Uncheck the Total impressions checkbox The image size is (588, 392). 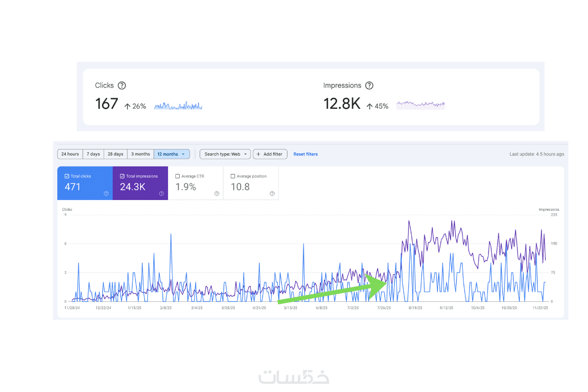point(122,176)
